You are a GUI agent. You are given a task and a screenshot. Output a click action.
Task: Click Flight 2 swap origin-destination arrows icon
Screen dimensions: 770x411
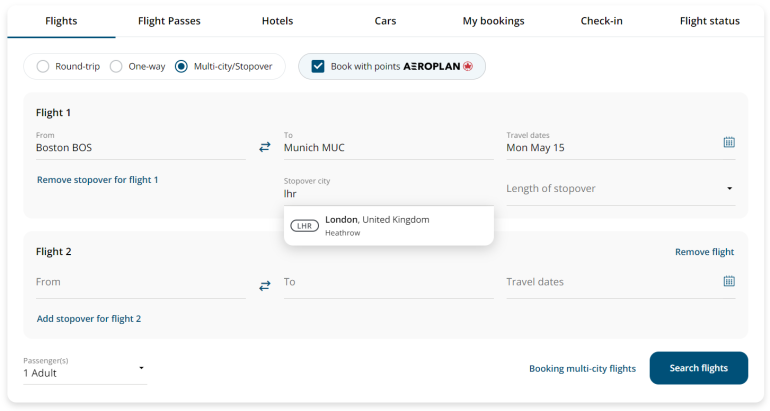(x=265, y=285)
